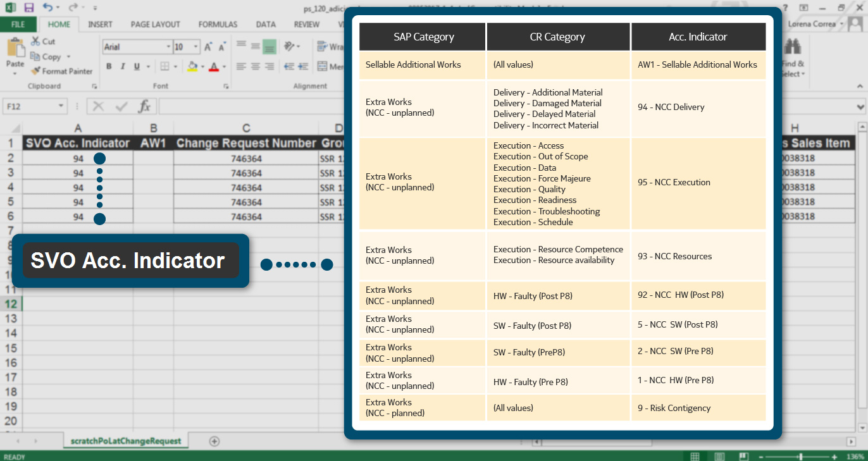
Task: Open the font size dropdown
Action: [195, 47]
